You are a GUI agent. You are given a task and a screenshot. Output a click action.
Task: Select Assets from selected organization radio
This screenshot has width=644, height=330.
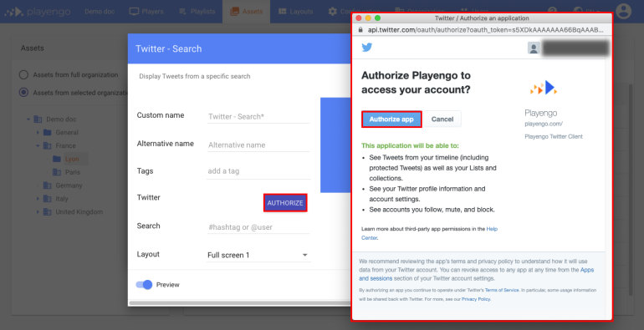point(23,93)
